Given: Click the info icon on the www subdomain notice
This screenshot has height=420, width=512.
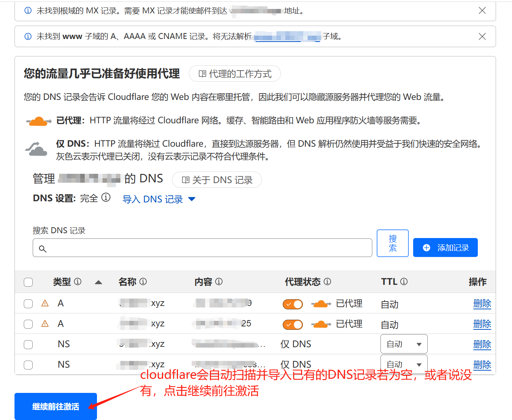Looking at the screenshot, I should (x=28, y=36).
